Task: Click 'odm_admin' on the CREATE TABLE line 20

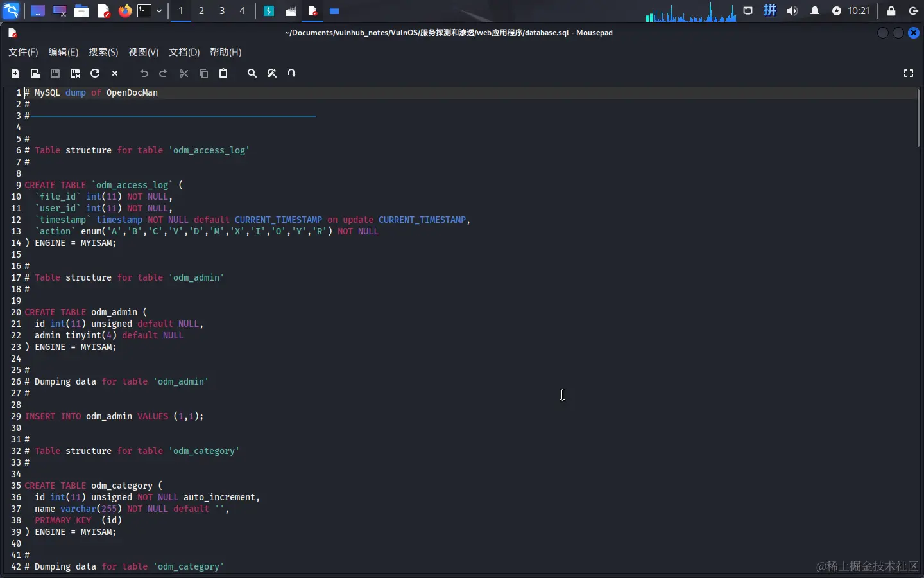Action: (x=114, y=312)
